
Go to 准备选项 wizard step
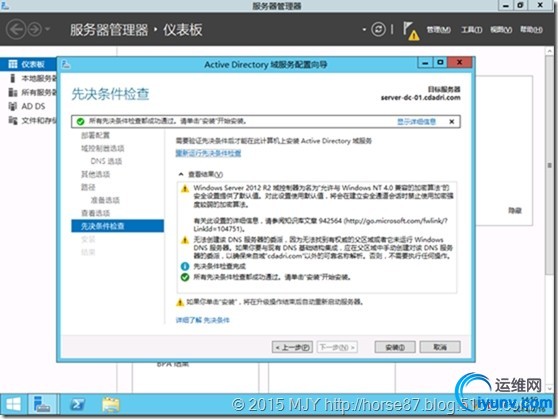105,200
